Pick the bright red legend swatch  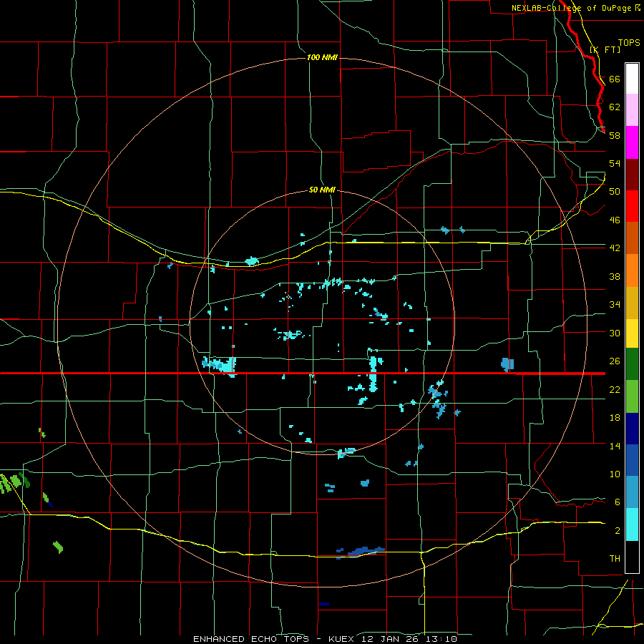(632, 207)
